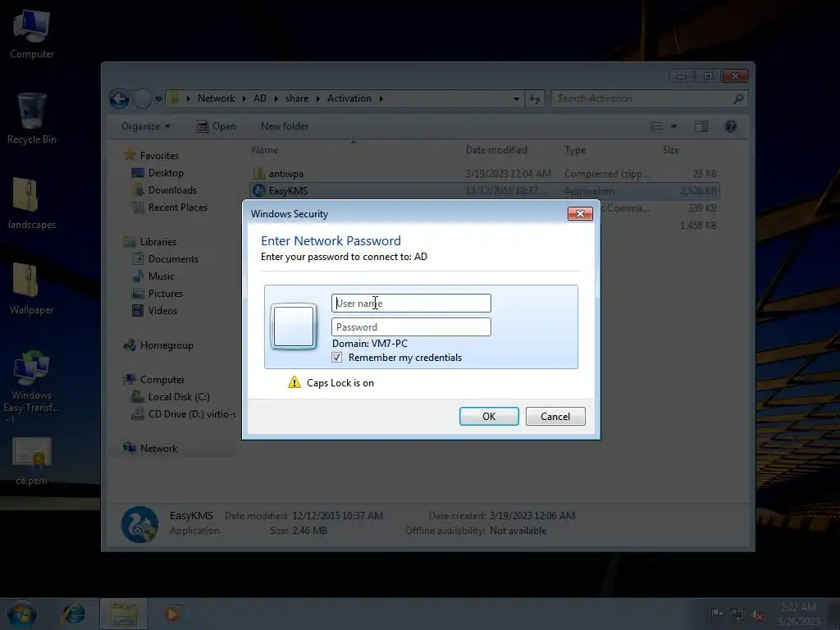Toggle Remember my credentials checkbox
The width and height of the screenshot is (840, 630).
click(336, 358)
